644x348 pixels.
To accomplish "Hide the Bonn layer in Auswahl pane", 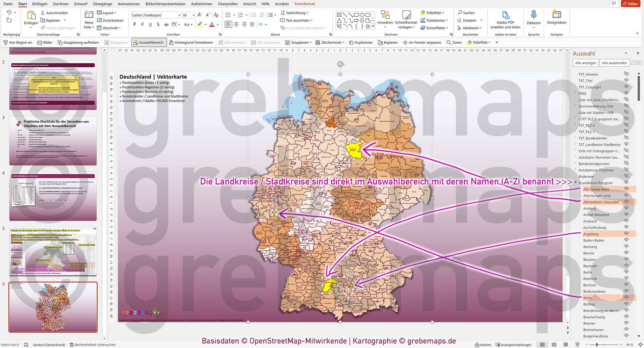I will pos(626,298).
